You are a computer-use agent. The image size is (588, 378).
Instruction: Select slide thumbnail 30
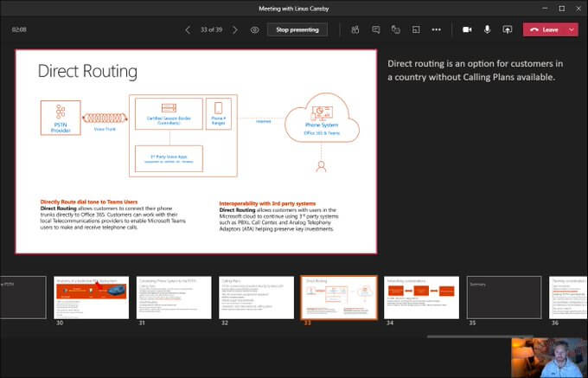click(x=91, y=298)
